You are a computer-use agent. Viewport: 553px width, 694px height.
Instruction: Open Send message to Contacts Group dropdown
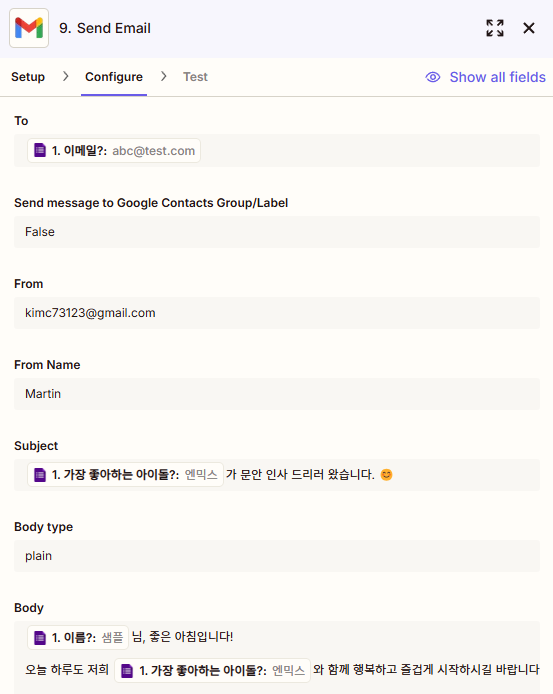(277, 232)
